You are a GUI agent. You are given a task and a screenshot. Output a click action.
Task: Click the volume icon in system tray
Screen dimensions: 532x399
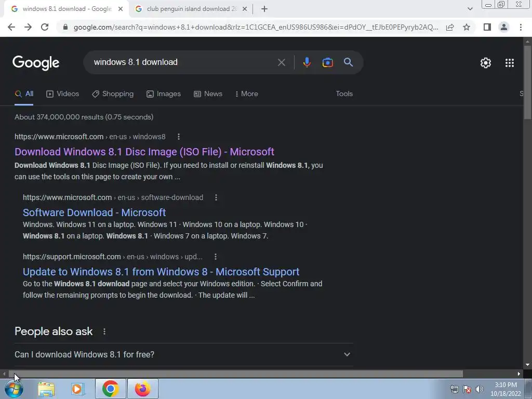[x=479, y=389]
